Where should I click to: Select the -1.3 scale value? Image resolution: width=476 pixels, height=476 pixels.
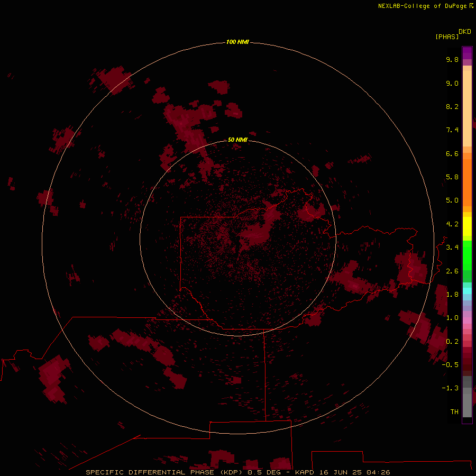pyautogui.click(x=450, y=388)
